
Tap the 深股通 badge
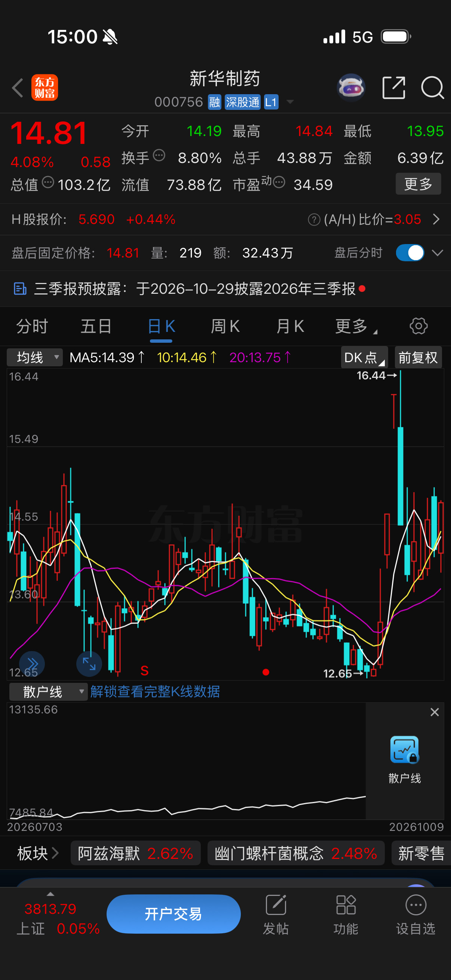tap(242, 102)
